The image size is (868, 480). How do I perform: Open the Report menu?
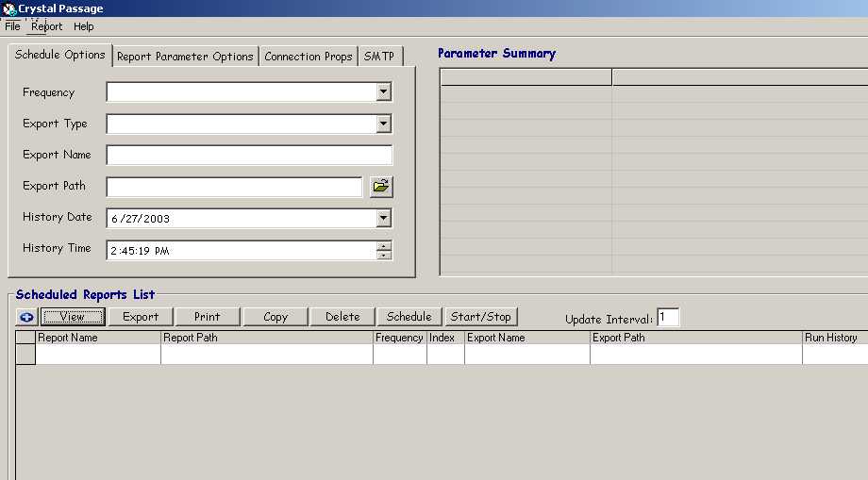point(46,26)
